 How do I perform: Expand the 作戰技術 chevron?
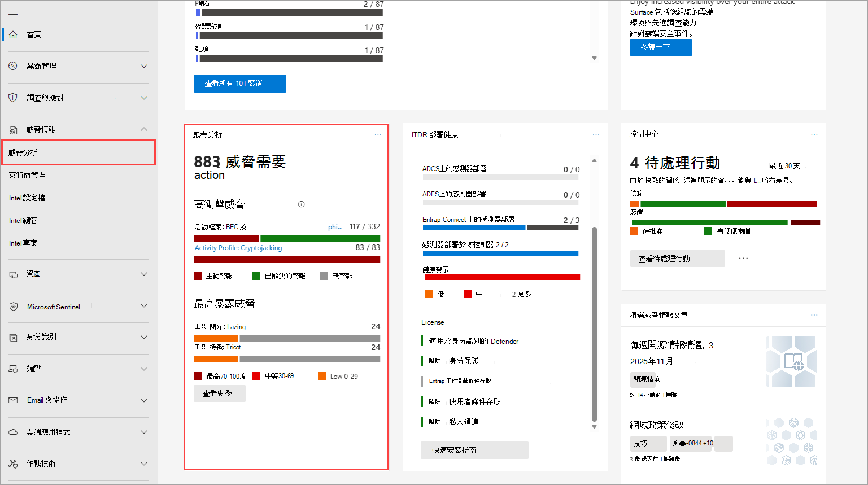pos(144,464)
